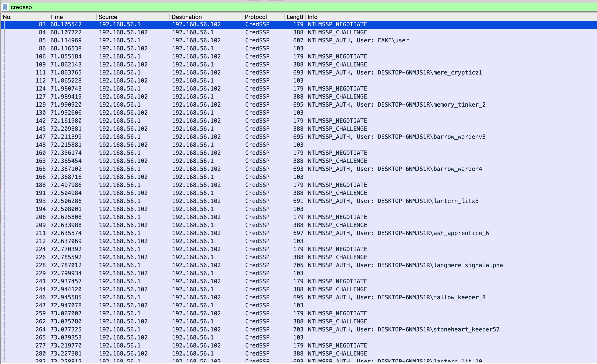Select packet 246 with user tallow_keeper_8

396,297
